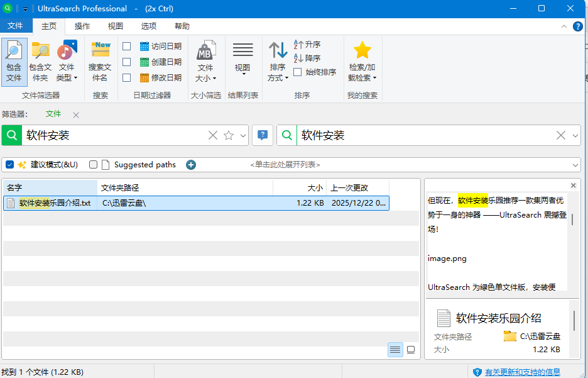
Task: Open the 视图 view list icon in ribbon
Action: pyautogui.click(x=242, y=61)
